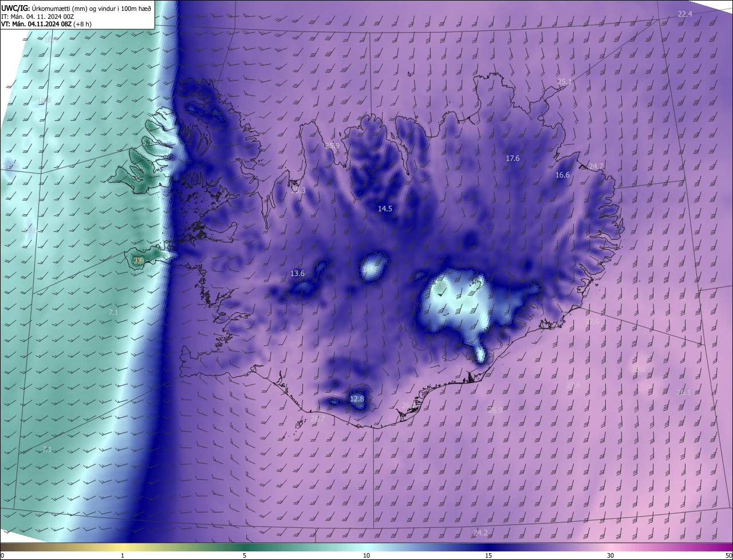Click the 17.6 value label

[x=513, y=159]
